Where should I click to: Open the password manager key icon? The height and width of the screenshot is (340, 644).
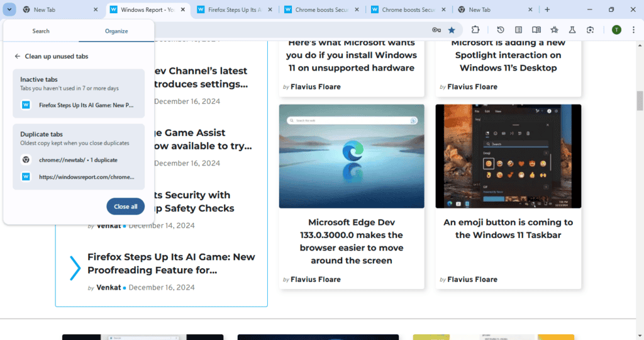[x=436, y=30]
